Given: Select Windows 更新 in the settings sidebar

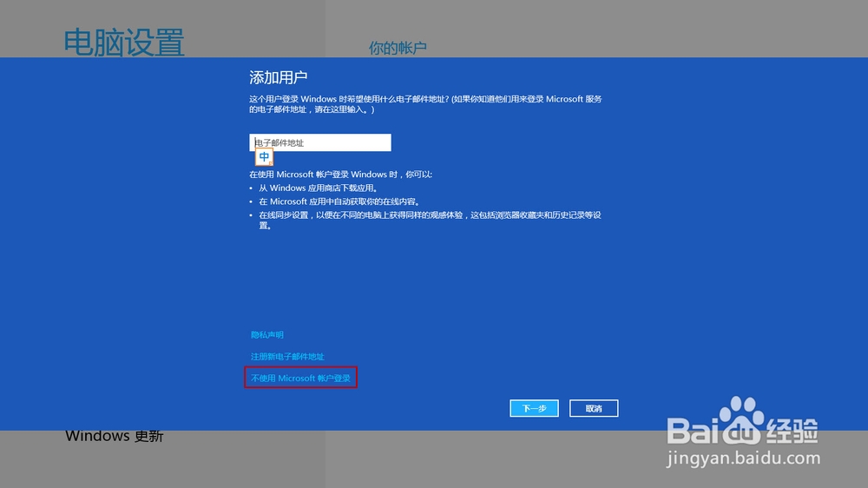Looking at the screenshot, I should (114, 436).
